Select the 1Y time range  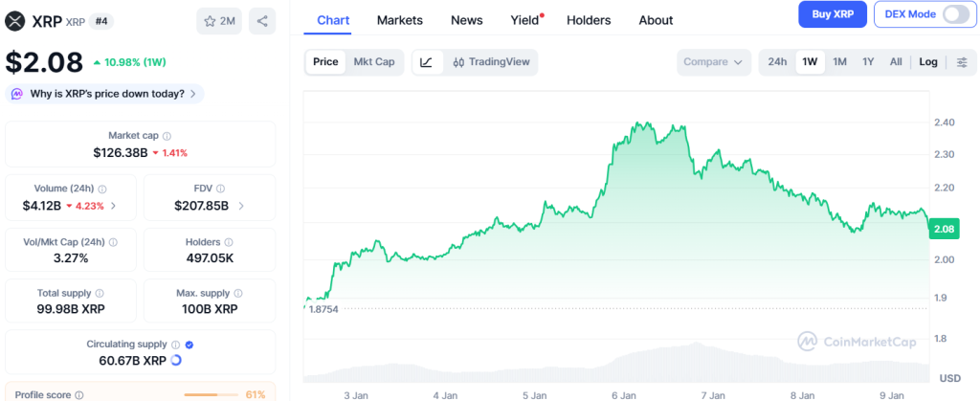[868, 62]
